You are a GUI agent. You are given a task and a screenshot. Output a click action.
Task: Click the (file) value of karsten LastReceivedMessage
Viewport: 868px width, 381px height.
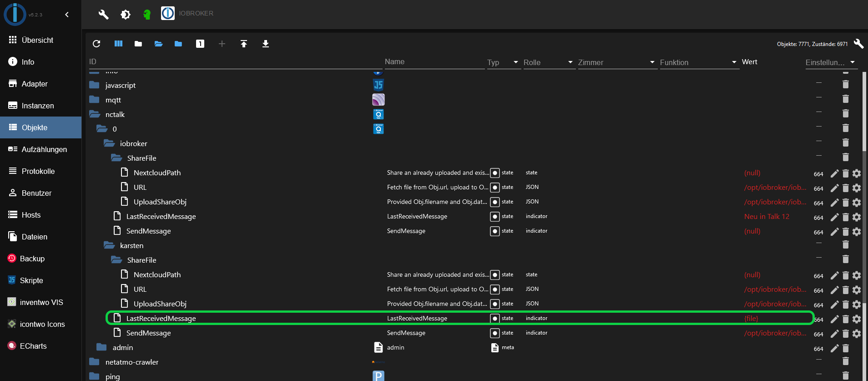(x=751, y=319)
